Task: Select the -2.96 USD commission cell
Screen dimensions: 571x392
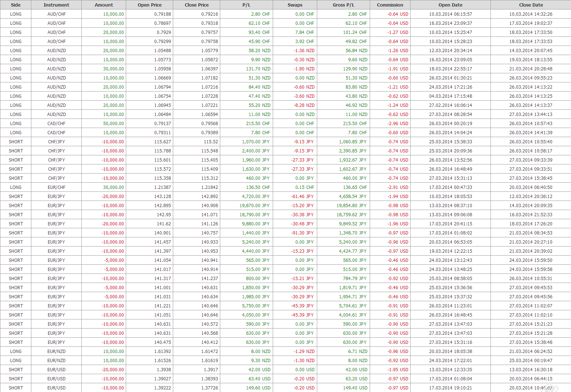Action: click(398, 124)
